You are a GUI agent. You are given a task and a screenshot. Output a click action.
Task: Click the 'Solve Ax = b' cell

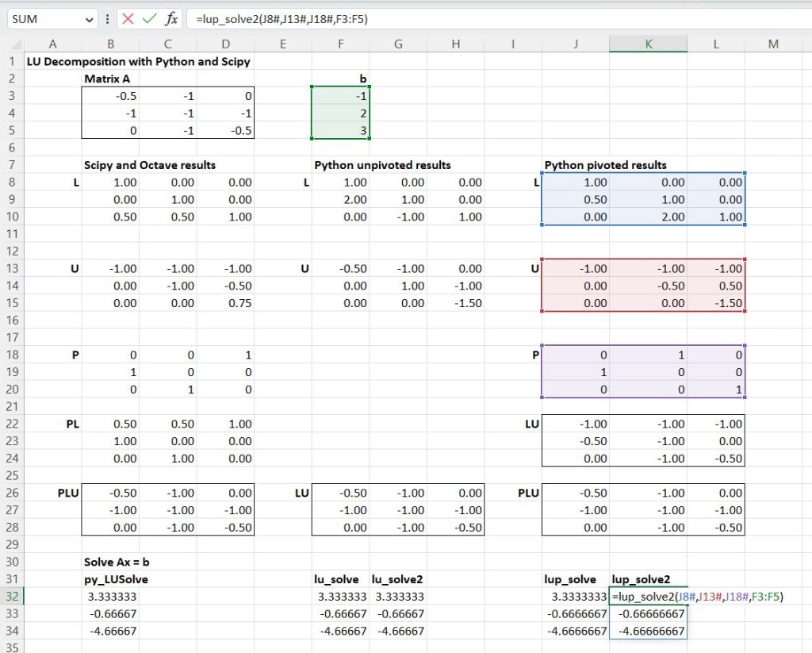117,562
